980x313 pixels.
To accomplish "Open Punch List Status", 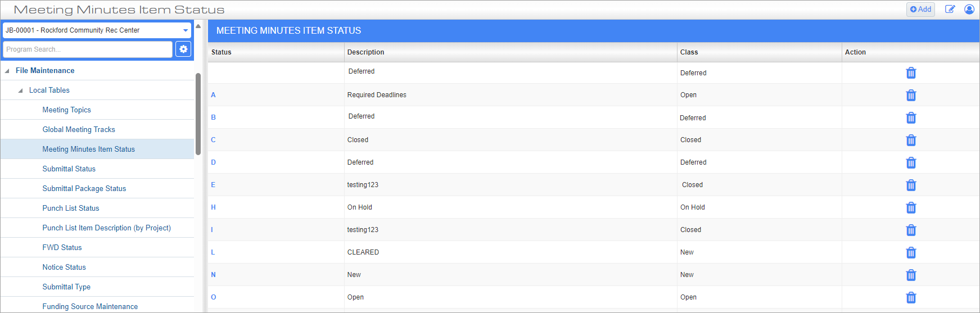I will [71, 208].
